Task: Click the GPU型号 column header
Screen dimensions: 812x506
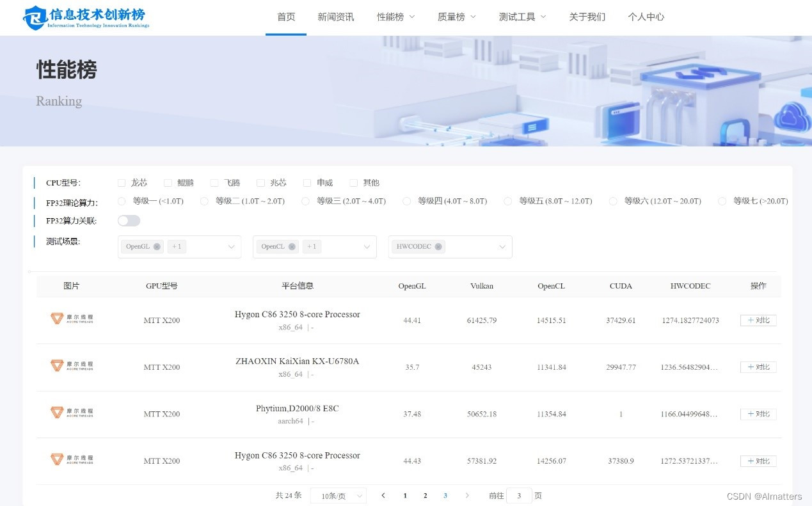Action: (x=162, y=286)
